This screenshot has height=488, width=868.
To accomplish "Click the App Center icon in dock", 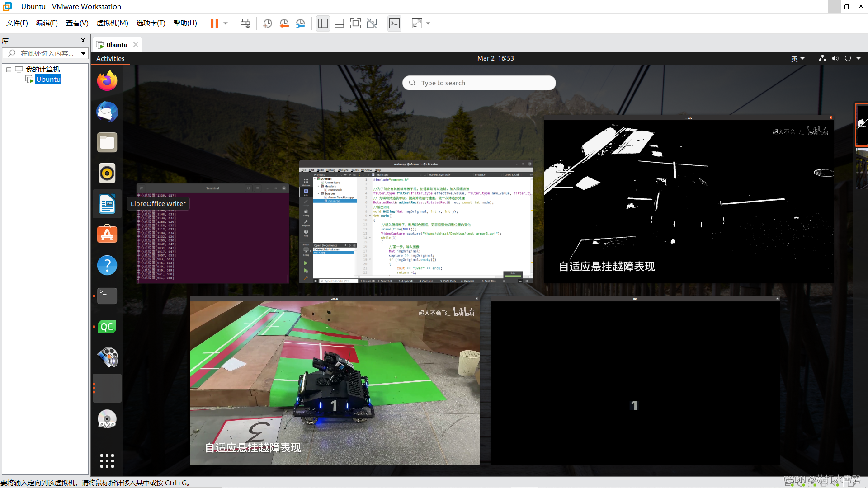I will [107, 235].
